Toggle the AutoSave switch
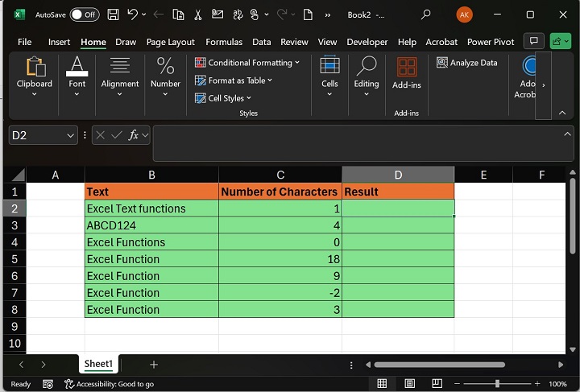Image resolution: width=580 pixels, height=392 pixels. (85, 14)
